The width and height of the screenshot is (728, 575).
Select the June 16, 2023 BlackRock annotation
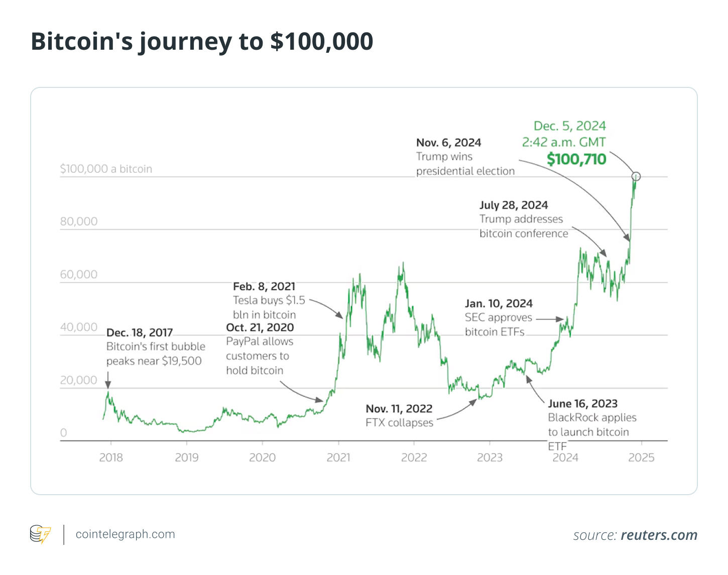591,418
